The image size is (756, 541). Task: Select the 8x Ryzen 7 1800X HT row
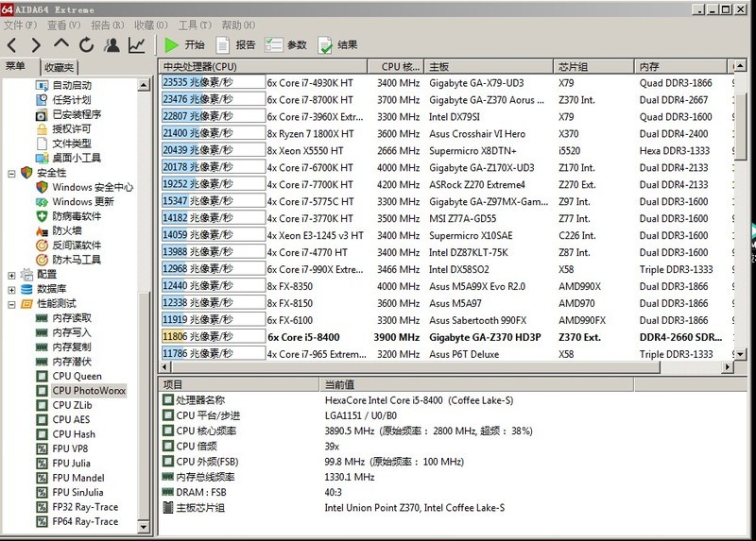pos(446,133)
